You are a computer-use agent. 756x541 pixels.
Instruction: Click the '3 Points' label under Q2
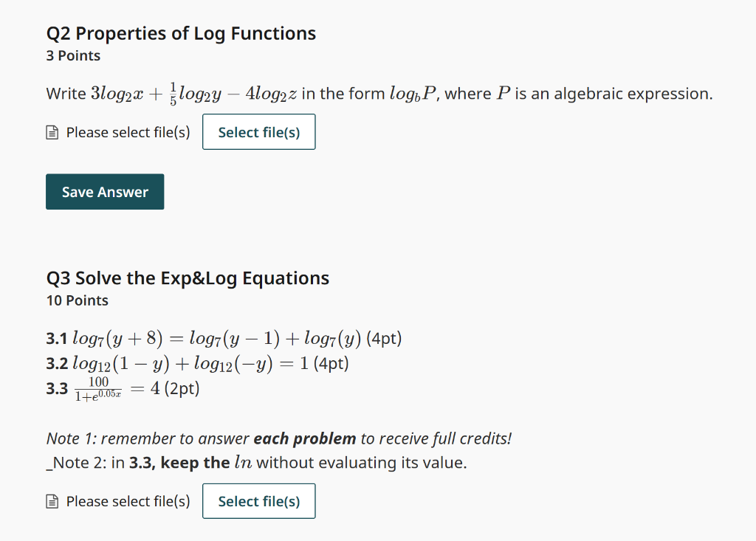[73, 56]
